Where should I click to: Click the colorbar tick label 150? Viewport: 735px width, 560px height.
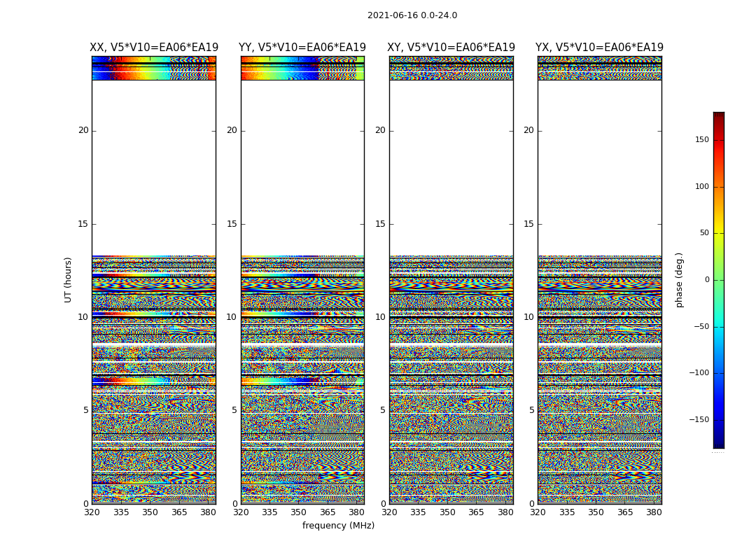[x=702, y=139]
